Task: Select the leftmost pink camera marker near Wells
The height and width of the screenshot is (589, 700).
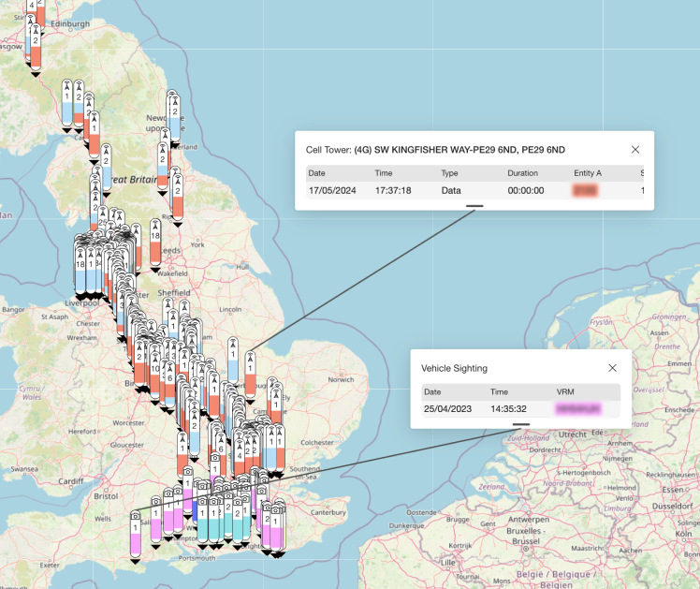Action: pos(136,536)
